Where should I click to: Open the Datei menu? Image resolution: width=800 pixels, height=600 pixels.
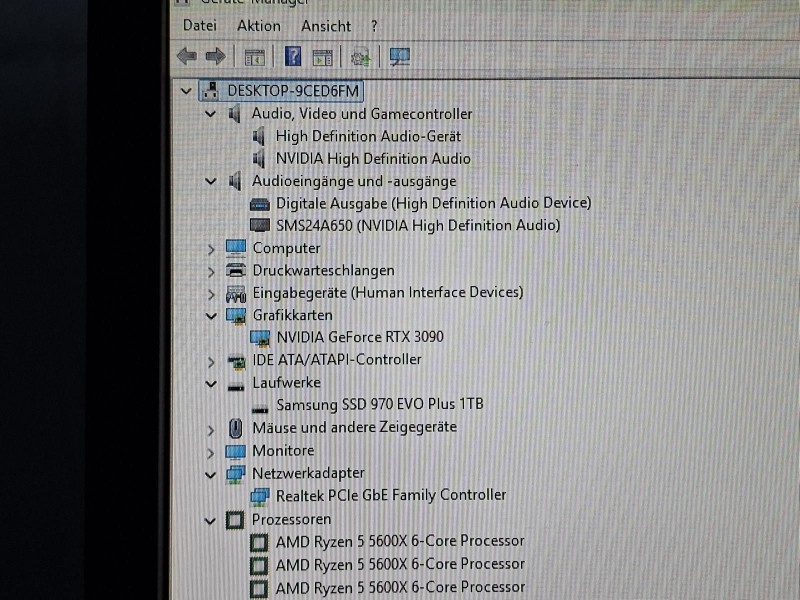pos(200,25)
